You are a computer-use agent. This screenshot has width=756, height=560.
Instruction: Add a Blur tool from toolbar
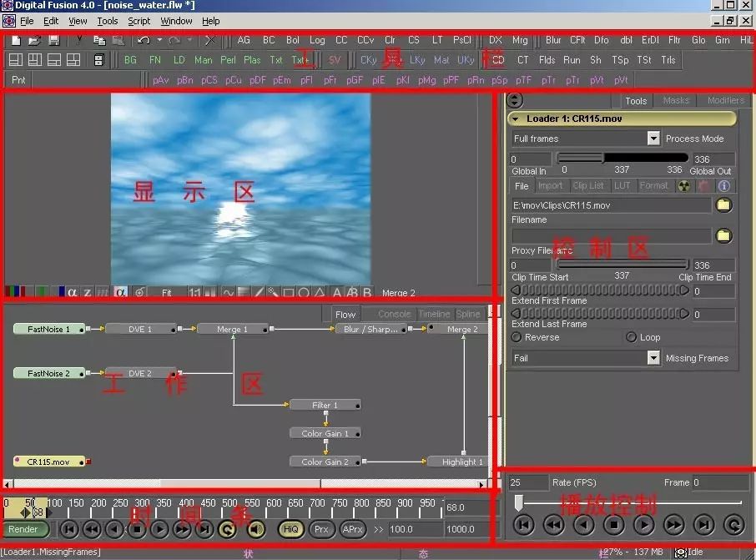pyautogui.click(x=553, y=40)
